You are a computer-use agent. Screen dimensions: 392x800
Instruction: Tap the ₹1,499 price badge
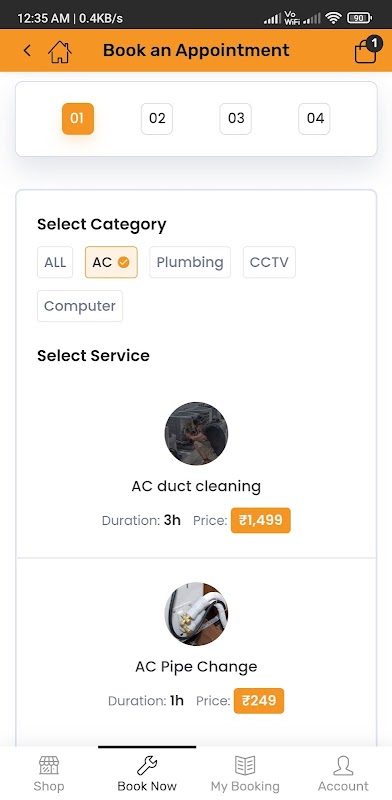pyautogui.click(x=261, y=520)
